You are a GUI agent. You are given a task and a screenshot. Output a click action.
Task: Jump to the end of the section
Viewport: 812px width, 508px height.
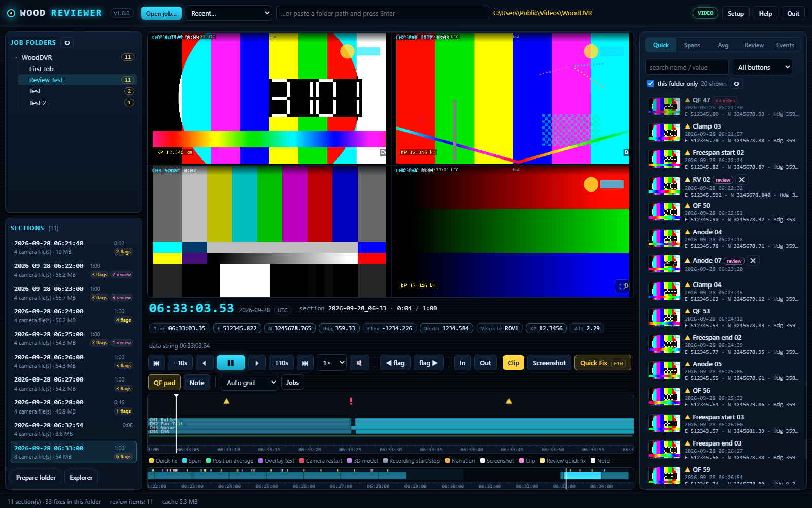tap(305, 363)
